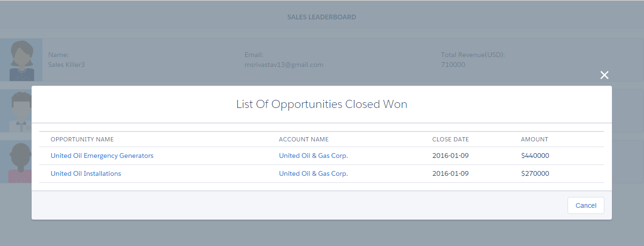The height and width of the screenshot is (246, 644).
Task: Click close date of Emergency Generators row
Action: pos(451,156)
